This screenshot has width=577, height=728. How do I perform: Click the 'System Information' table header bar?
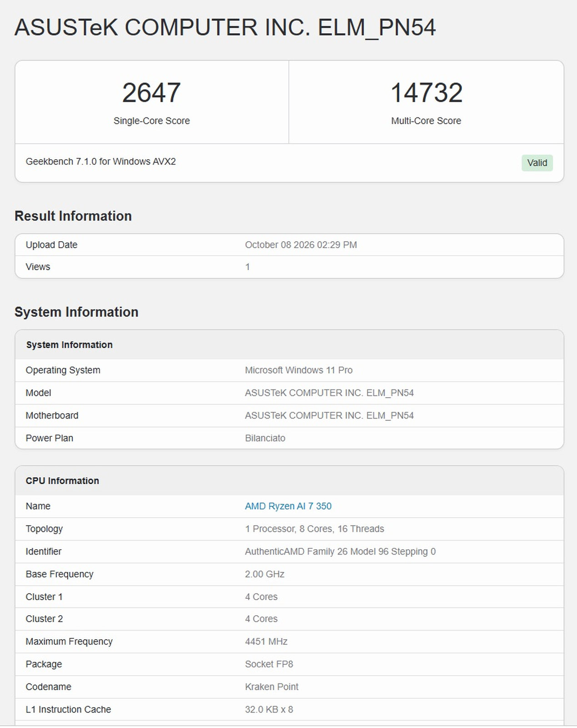pyautogui.click(x=289, y=345)
